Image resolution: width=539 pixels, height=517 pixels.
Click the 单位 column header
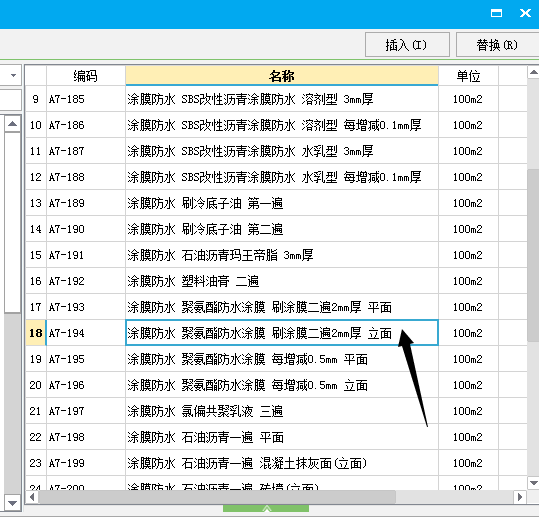click(468, 76)
